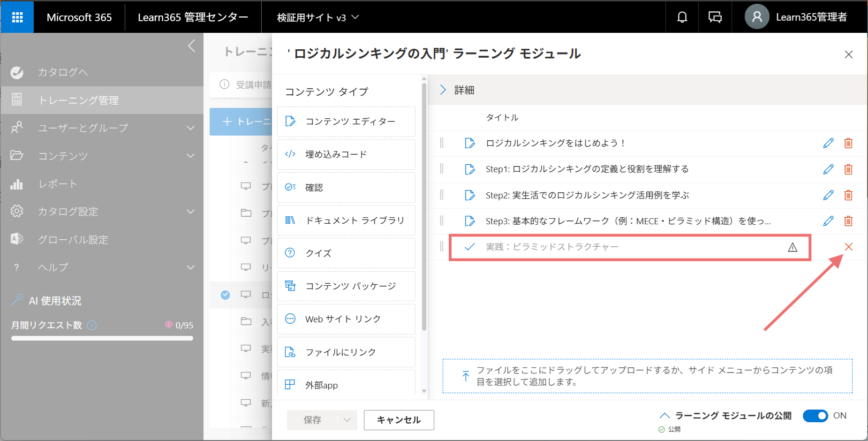Add a コンテンツ エディター content type
The height and width of the screenshot is (441, 868).
tap(346, 122)
